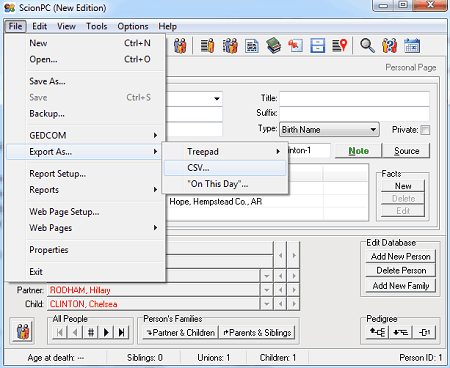Click the calendar icon in toolbar
Screen dimensions: 450x368
412,45
